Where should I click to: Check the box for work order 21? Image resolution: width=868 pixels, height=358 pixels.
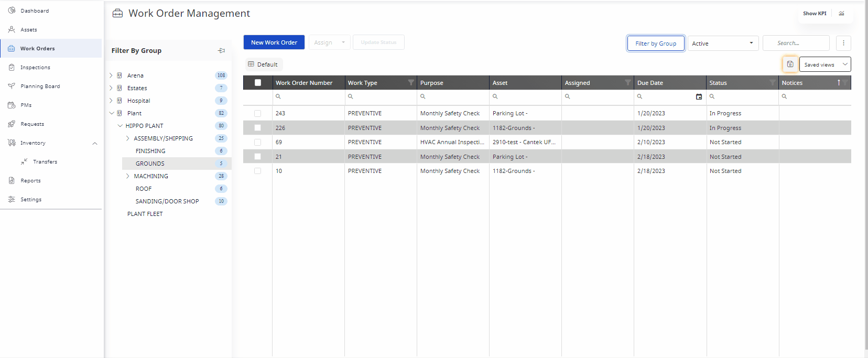258,156
